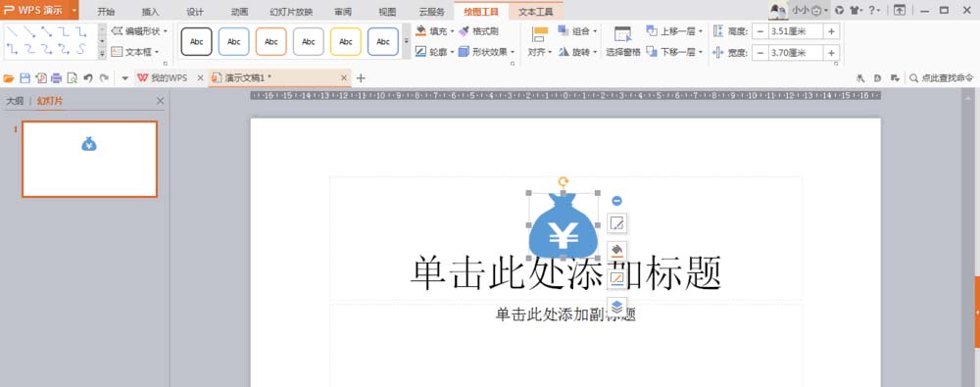Open the WPS 演示 application menu arrow

[73, 10]
